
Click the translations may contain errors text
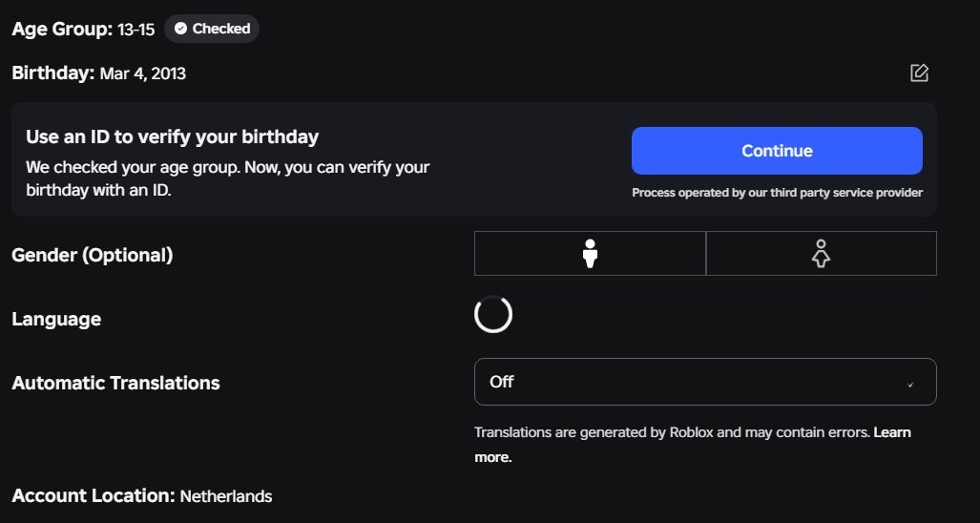click(672, 432)
